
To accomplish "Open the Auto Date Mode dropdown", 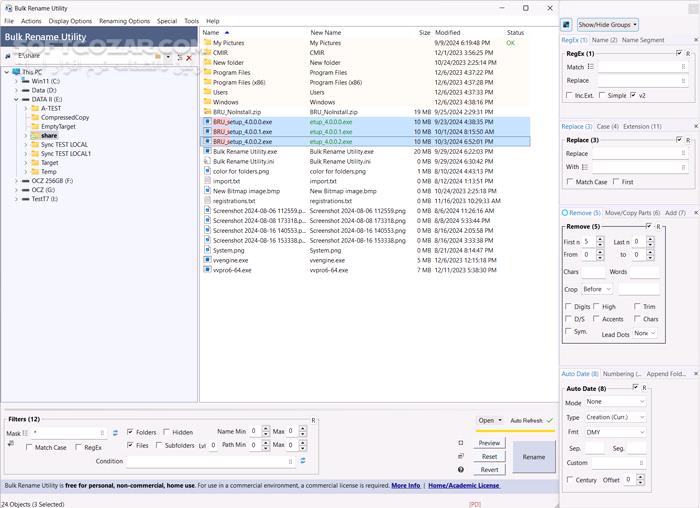I will [x=615, y=402].
